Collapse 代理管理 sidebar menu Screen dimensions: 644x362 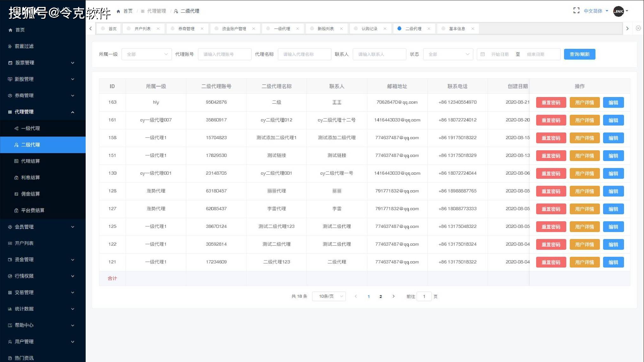pos(43,112)
